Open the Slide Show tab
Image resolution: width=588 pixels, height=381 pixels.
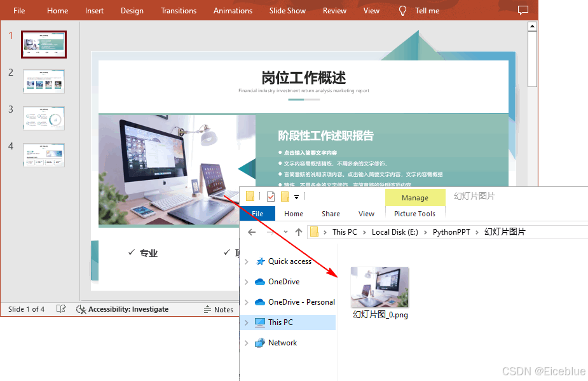pos(287,11)
